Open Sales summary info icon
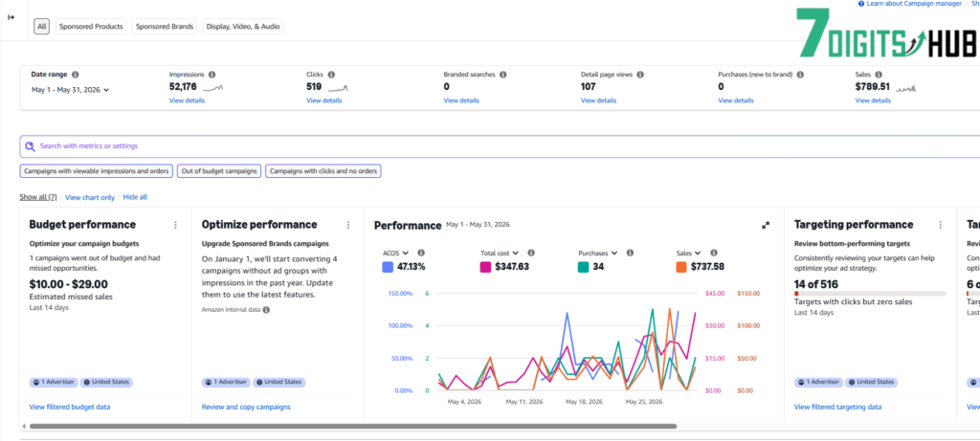The image size is (980, 441). point(879,75)
